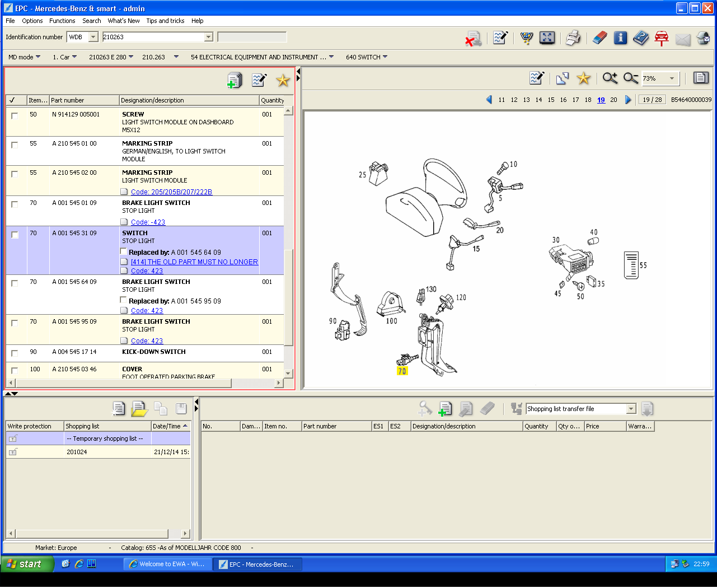
Task: Open the 73% zoom level dropdown
Action: (x=672, y=78)
